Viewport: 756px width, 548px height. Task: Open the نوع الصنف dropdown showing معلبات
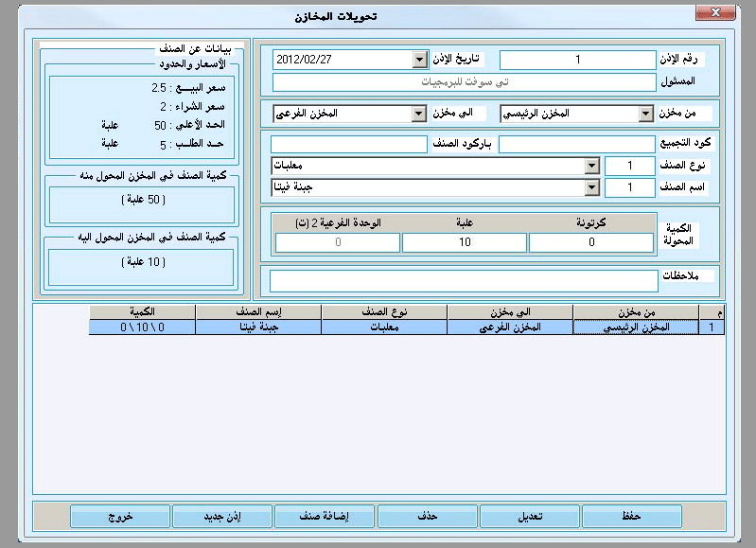coord(591,166)
